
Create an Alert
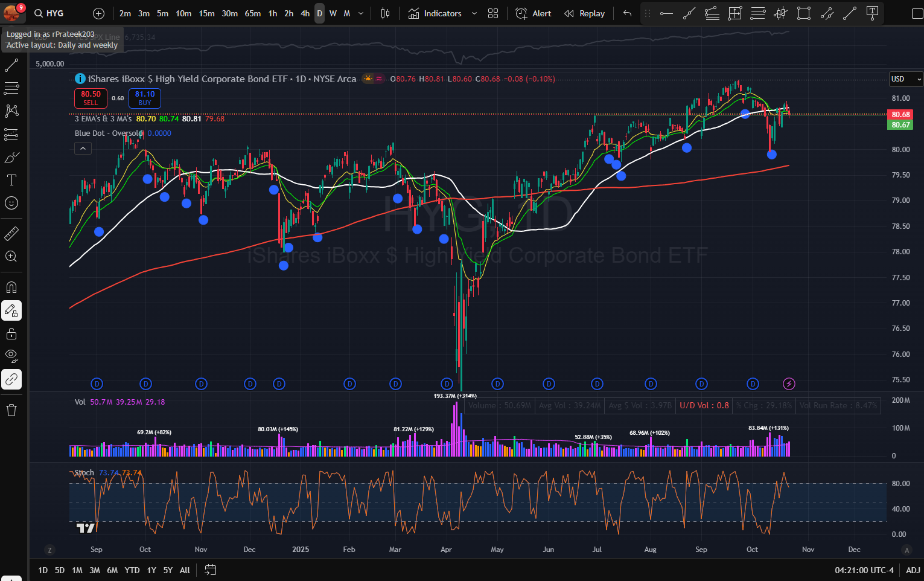[x=534, y=13]
